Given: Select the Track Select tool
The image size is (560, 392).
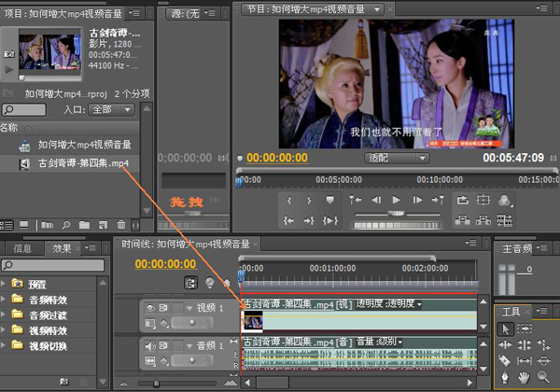Looking at the screenshot, I should 525,329.
